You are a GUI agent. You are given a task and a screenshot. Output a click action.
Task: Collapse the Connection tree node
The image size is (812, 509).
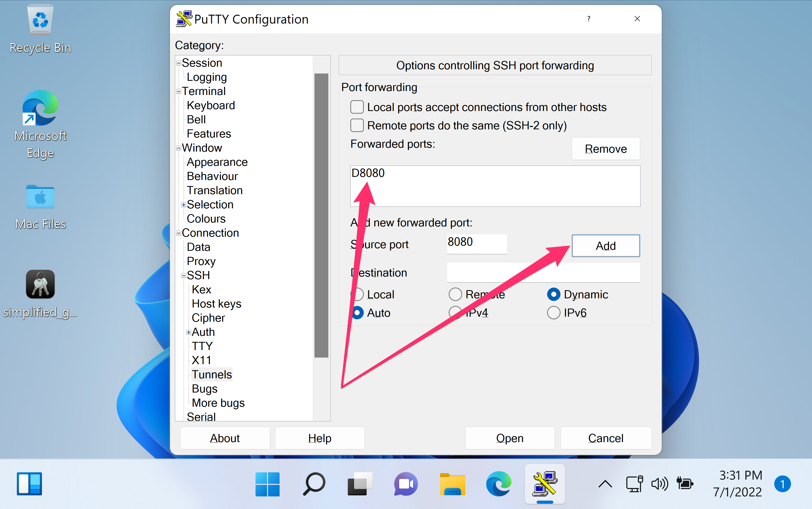(x=179, y=233)
